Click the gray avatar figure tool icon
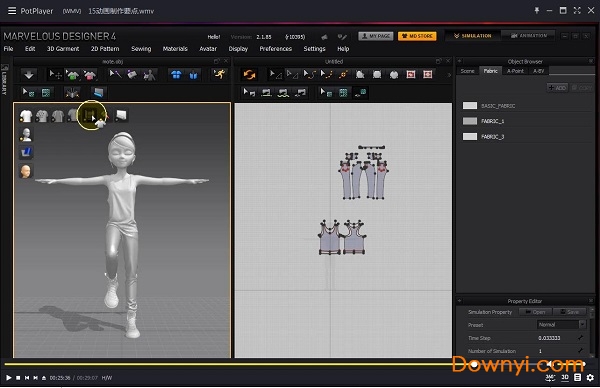 (149, 75)
